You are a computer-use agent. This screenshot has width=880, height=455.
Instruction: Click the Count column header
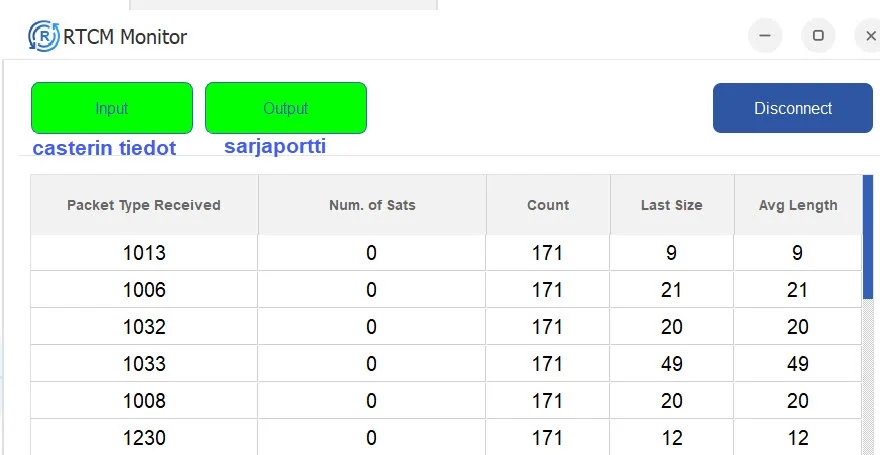(548, 205)
